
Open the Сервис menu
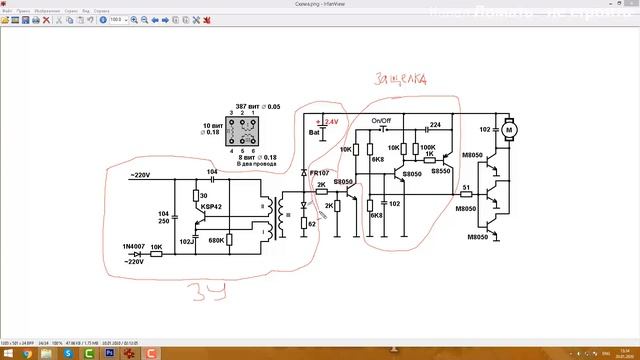pos(71,11)
